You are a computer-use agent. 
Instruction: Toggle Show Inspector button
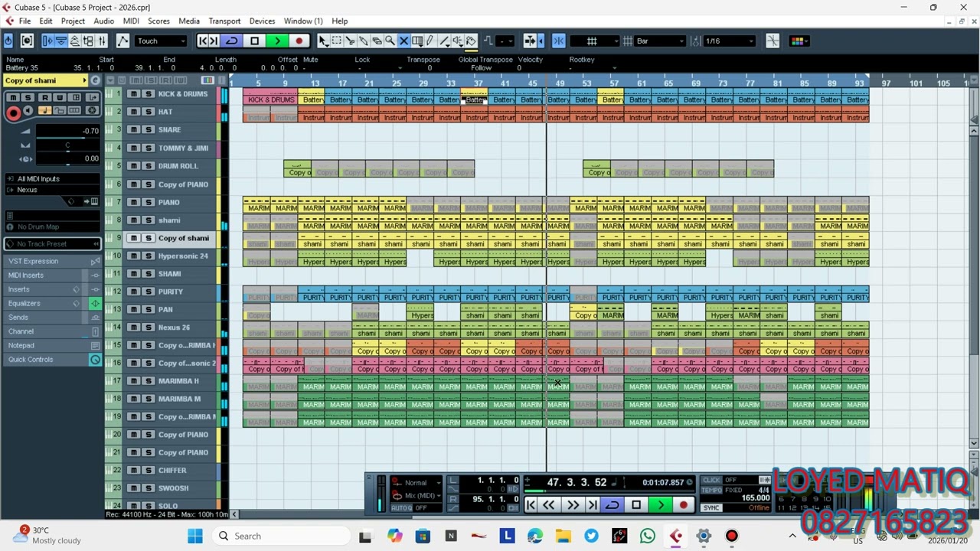(48, 41)
